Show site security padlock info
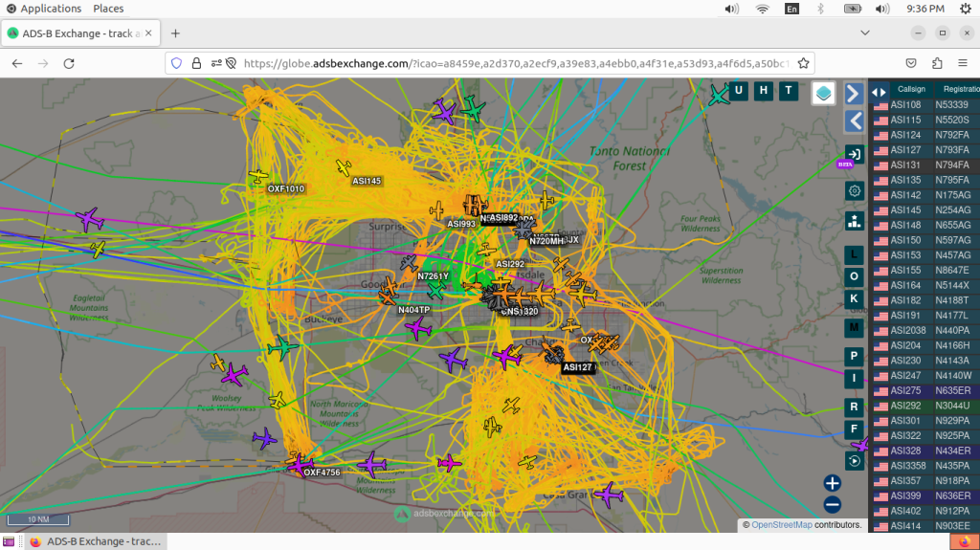Viewport: 980px width, 550px height. click(x=196, y=63)
